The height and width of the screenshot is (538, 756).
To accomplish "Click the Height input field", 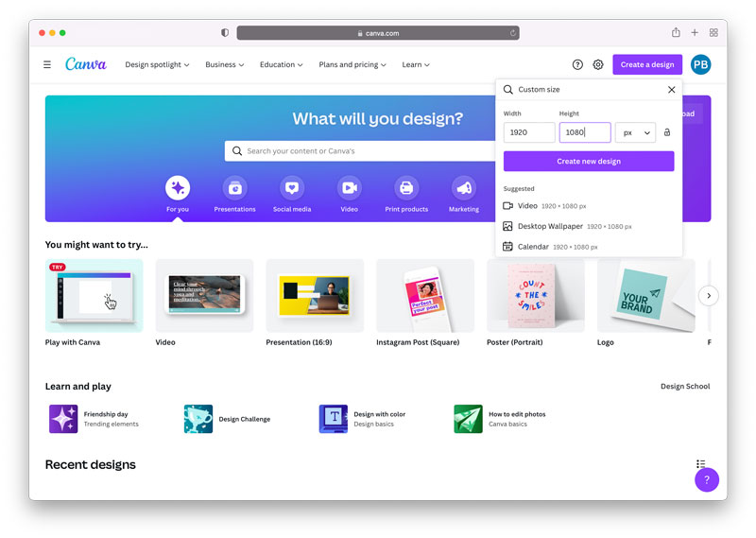I will [585, 132].
